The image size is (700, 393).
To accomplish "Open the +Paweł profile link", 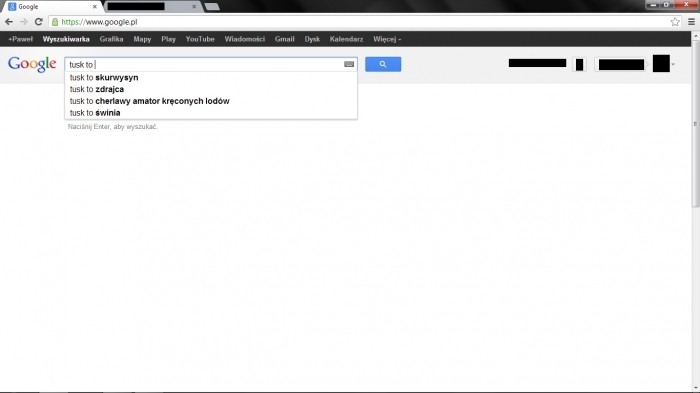I will (21, 39).
